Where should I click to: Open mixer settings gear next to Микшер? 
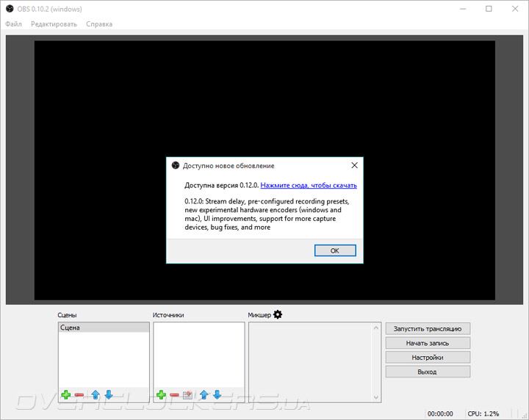click(x=278, y=314)
